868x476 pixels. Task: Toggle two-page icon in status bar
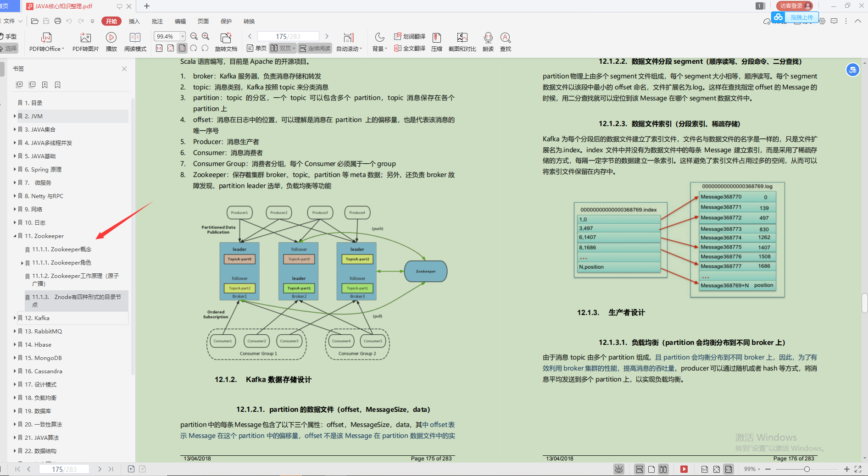[663, 469]
